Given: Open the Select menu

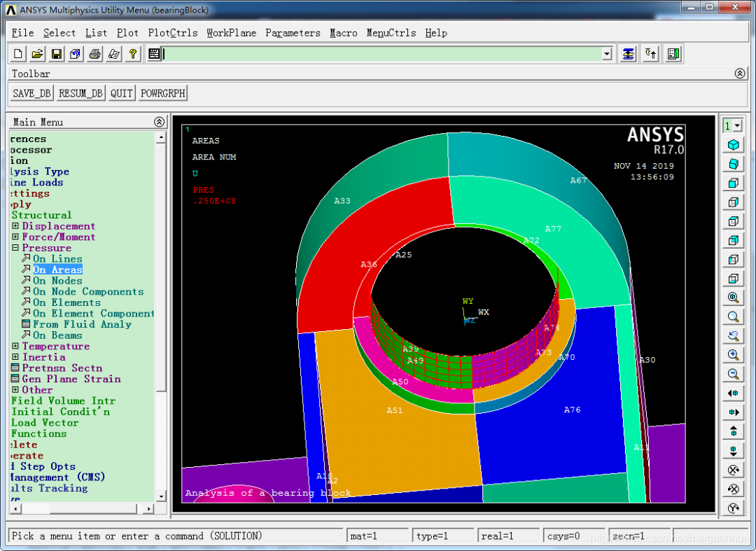Looking at the screenshot, I should tap(59, 33).
